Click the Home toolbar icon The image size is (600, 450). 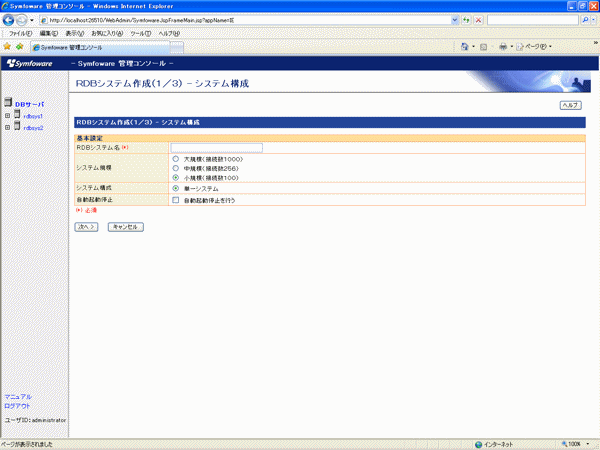coord(465,47)
